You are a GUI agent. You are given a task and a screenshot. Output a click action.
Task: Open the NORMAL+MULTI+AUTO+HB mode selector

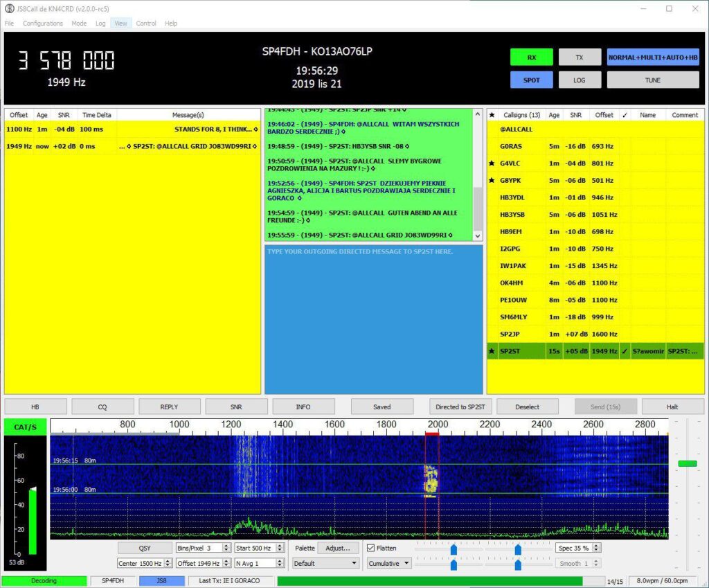tap(653, 57)
